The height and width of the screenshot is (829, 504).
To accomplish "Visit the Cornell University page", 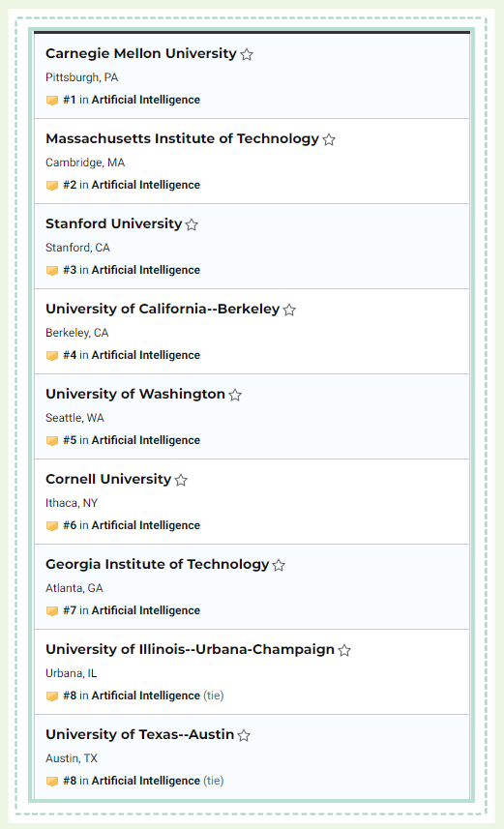I will click(108, 479).
